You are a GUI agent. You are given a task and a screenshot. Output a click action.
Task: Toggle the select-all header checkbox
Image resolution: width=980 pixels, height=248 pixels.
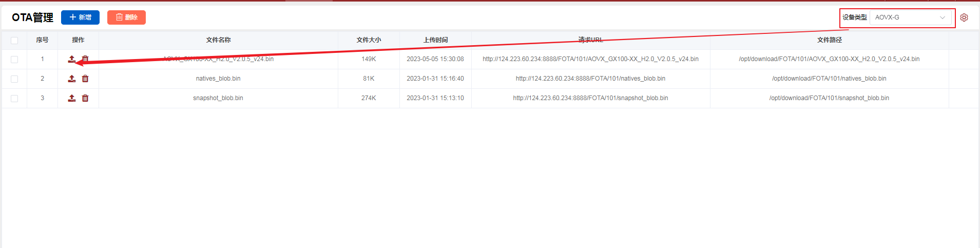coord(14,40)
